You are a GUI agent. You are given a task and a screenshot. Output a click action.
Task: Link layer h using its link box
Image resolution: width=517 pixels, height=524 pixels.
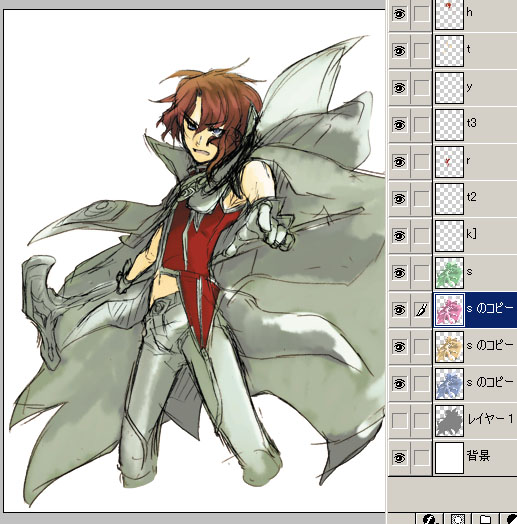coord(421,14)
